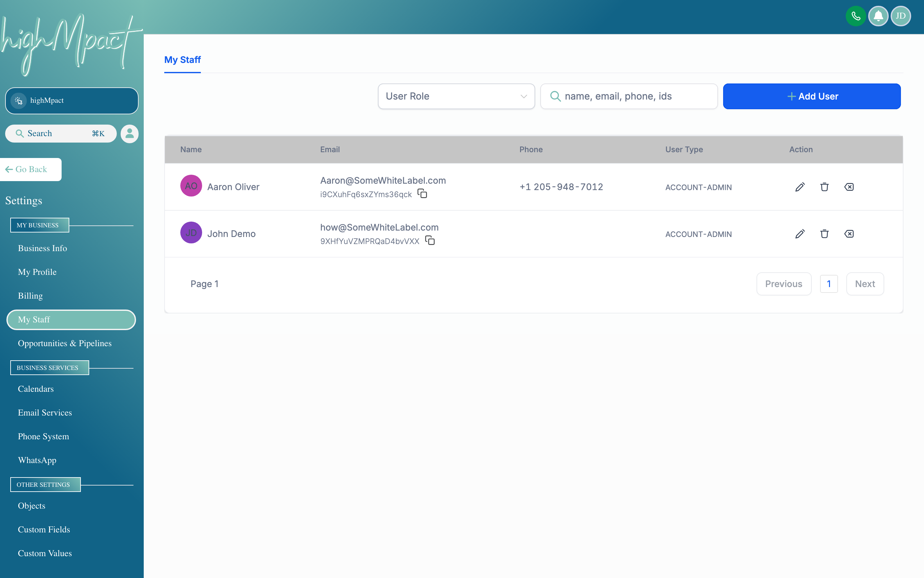Click the Phone column header
924x578 pixels.
pyautogui.click(x=531, y=149)
